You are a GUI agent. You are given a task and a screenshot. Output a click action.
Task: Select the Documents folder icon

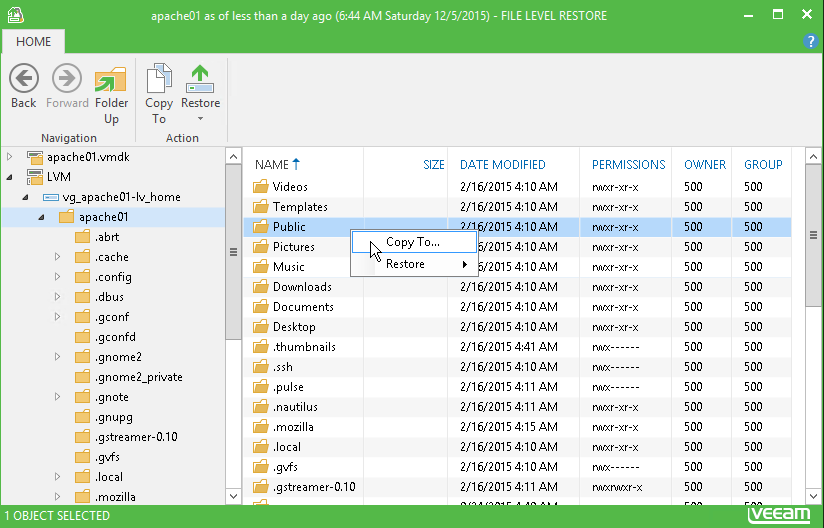click(260, 306)
